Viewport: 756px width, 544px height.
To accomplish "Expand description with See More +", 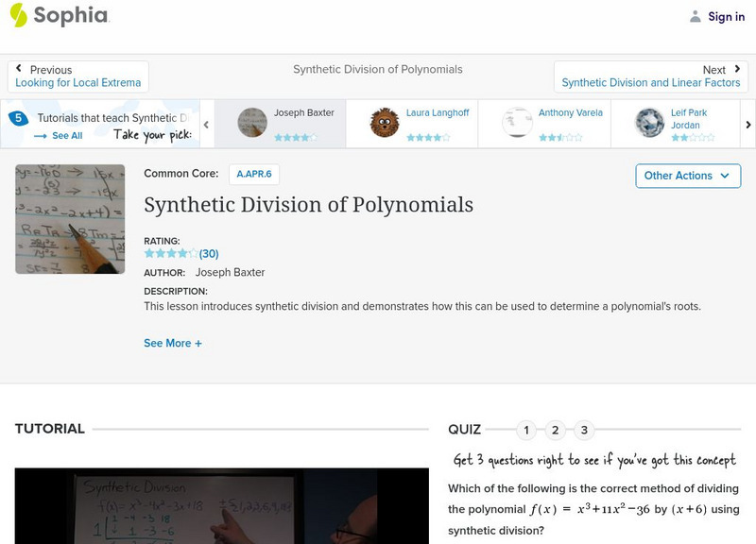I will tap(173, 344).
